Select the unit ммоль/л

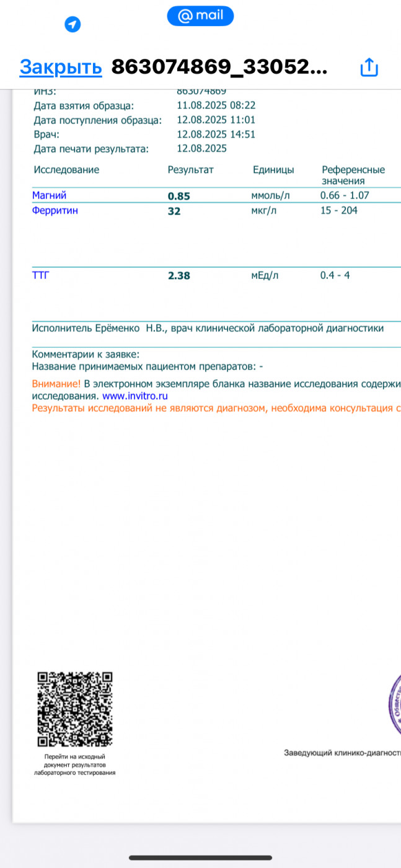tap(270, 195)
